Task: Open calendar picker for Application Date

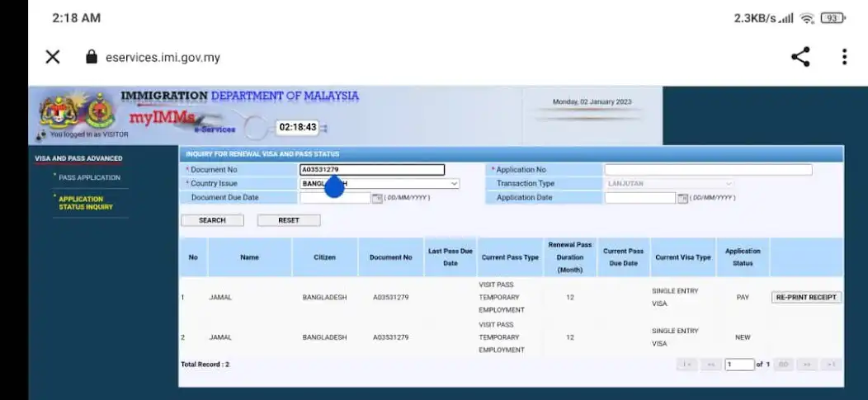Action: (682, 198)
